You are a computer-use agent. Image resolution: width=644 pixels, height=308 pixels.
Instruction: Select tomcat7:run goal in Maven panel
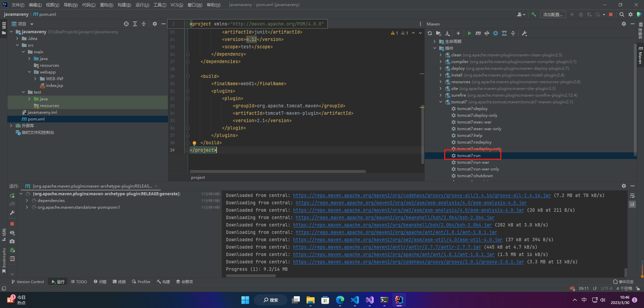469,156
